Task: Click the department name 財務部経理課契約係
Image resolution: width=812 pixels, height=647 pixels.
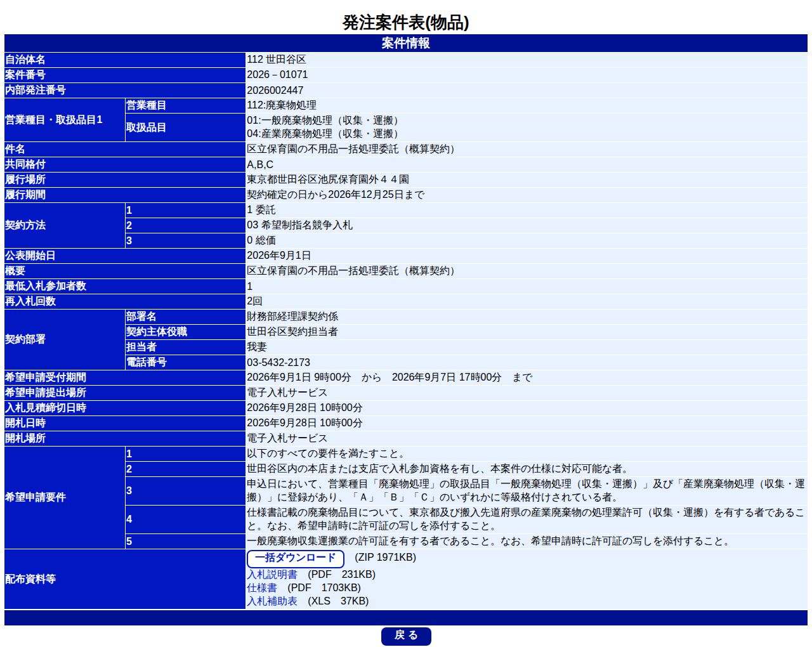Action: click(x=292, y=317)
